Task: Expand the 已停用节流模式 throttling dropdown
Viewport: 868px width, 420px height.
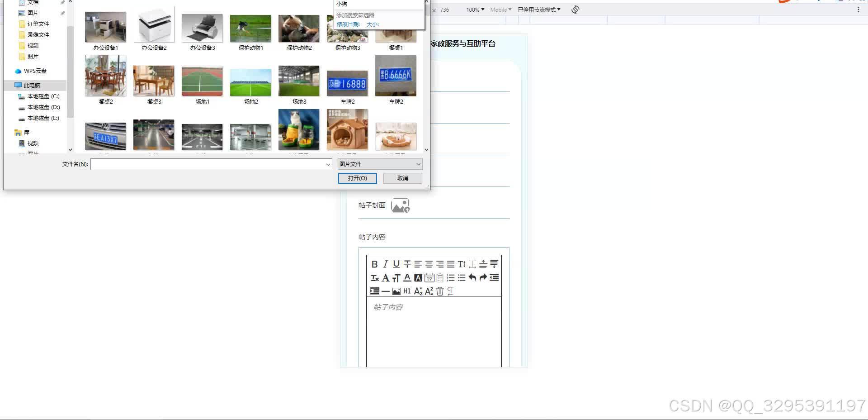Action: click(539, 9)
